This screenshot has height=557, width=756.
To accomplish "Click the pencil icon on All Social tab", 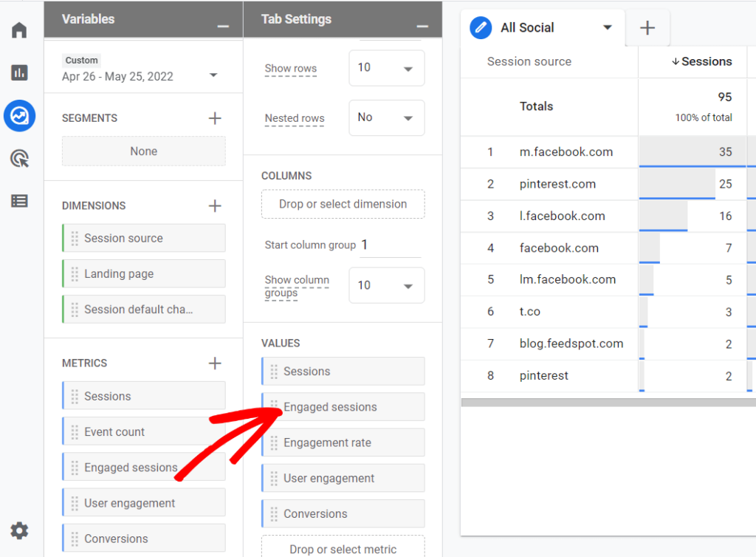I will tap(481, 27).
